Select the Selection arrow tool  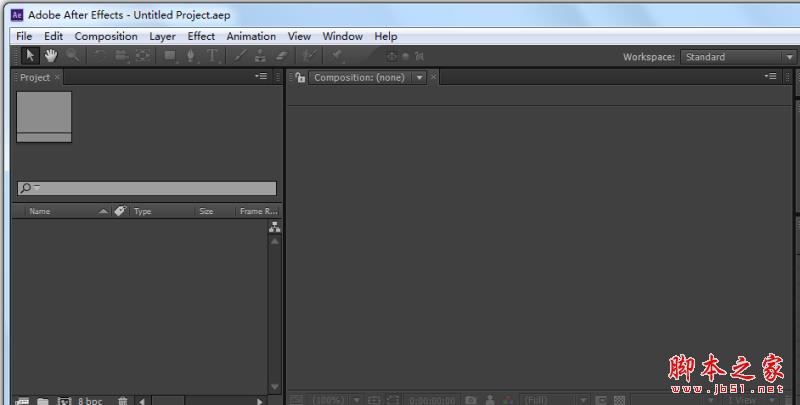point(30,56)
